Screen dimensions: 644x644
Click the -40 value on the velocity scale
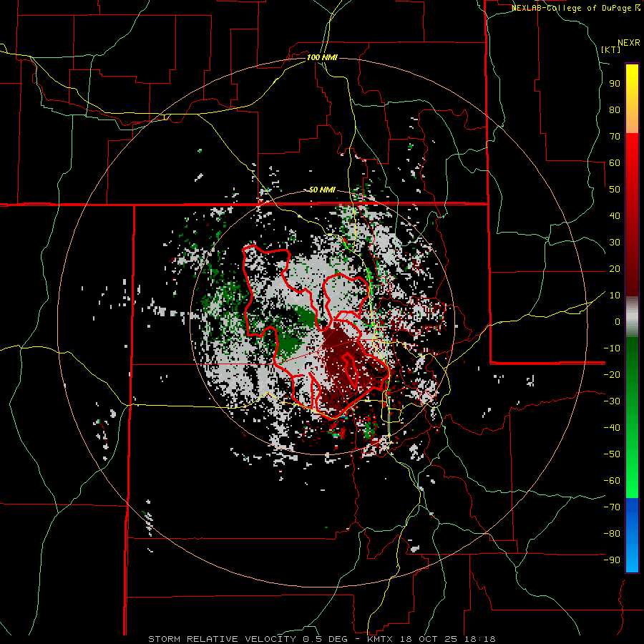[612, 428]
